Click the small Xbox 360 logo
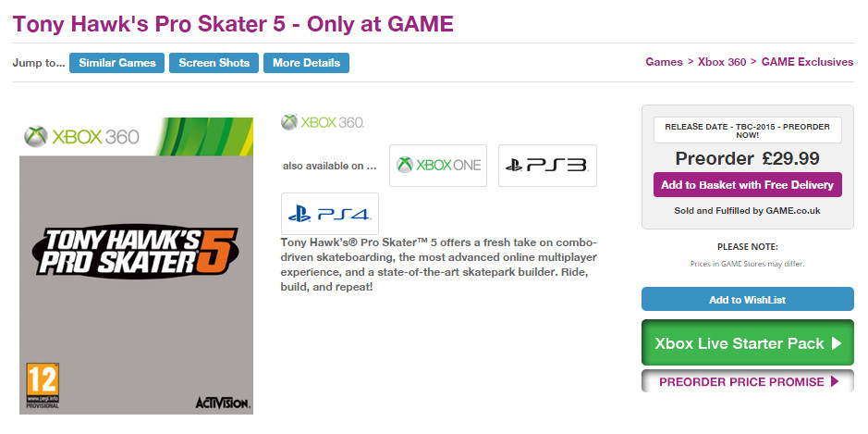868x434 pixels. pos(323,122)
